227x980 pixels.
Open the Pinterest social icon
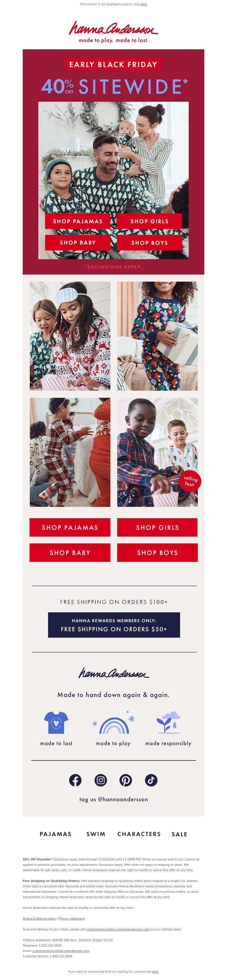pos(126,780)
